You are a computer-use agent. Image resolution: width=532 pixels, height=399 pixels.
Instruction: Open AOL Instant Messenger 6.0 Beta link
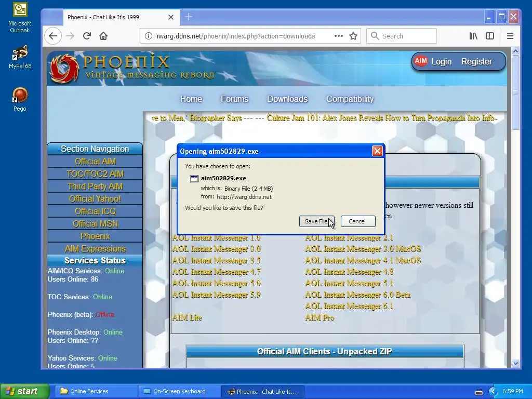click(x=357, y=295)
